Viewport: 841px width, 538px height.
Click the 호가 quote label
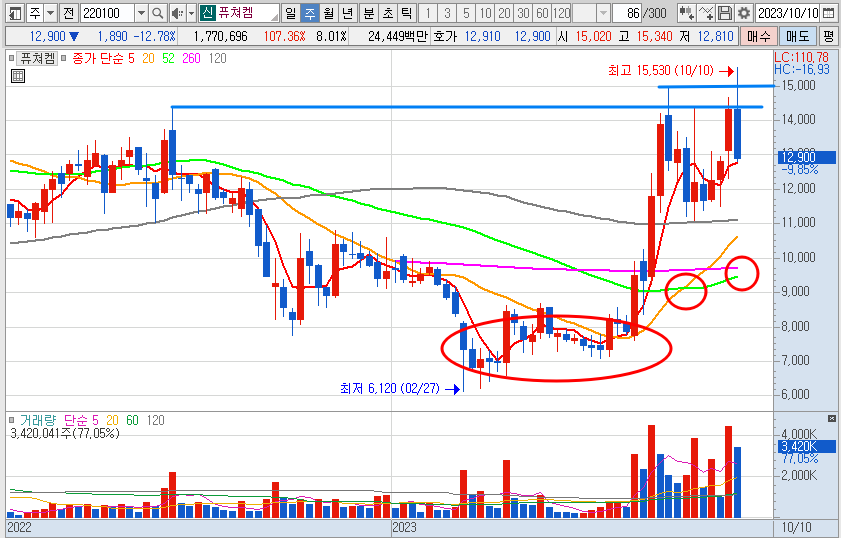tap(445, 36)
